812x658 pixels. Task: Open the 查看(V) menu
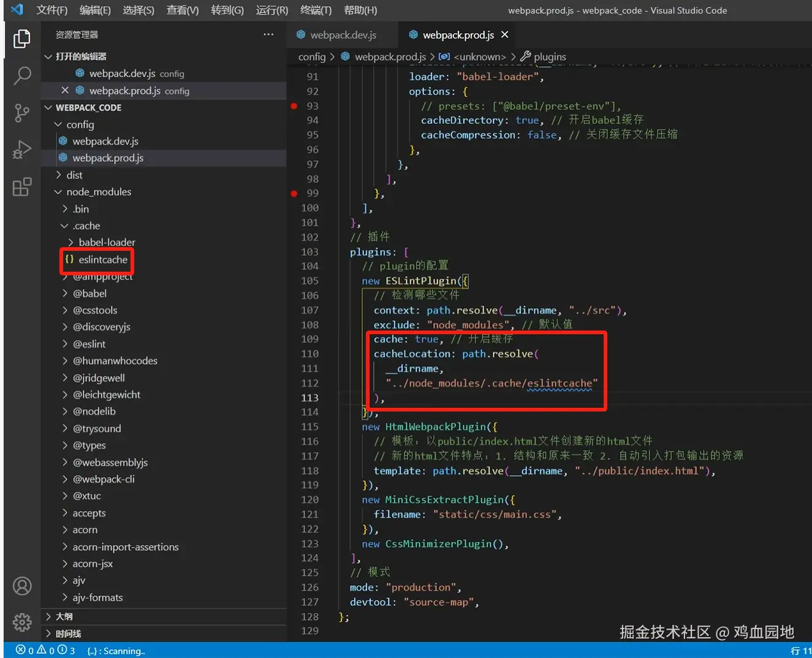click(183, 10)
